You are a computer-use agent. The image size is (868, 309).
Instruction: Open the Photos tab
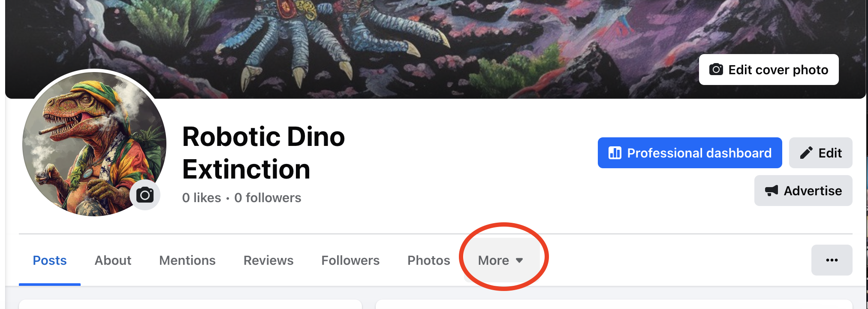coord(428,261)
